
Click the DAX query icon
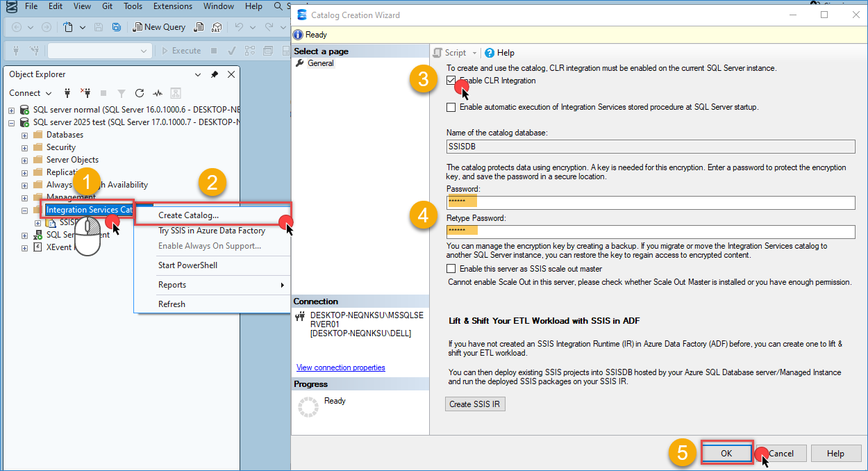pos(216,27)
